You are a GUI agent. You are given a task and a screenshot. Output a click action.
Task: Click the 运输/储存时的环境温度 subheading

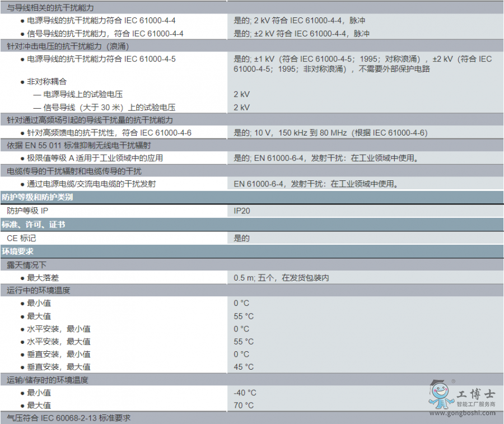pyautogui.click(x=48, y=380)
